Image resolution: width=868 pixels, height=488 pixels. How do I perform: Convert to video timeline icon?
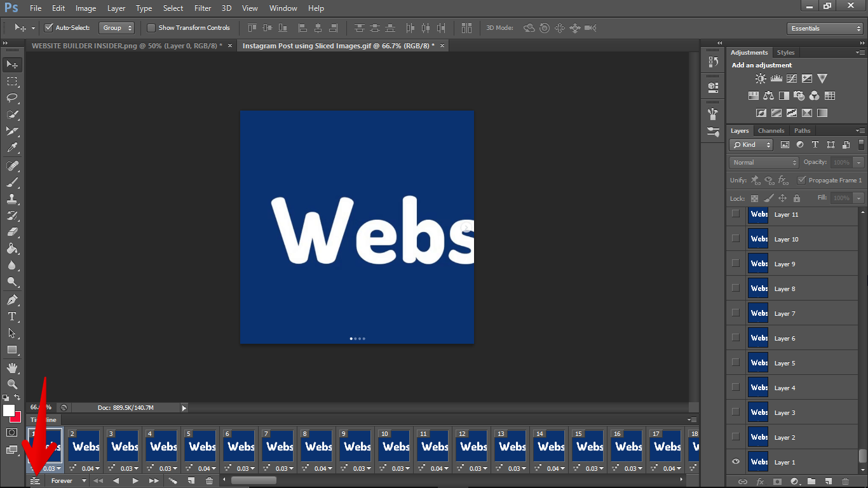[36, 481]
